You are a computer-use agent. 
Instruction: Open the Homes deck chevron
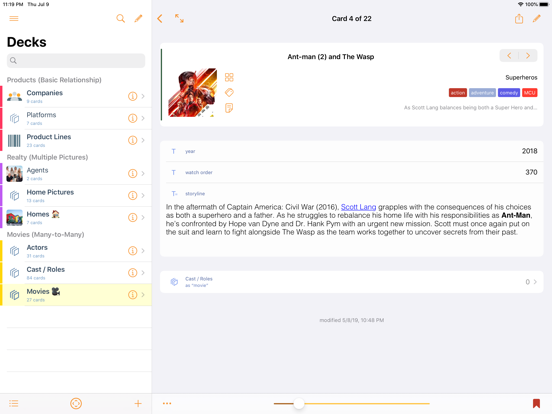click(x=143, y=218)
